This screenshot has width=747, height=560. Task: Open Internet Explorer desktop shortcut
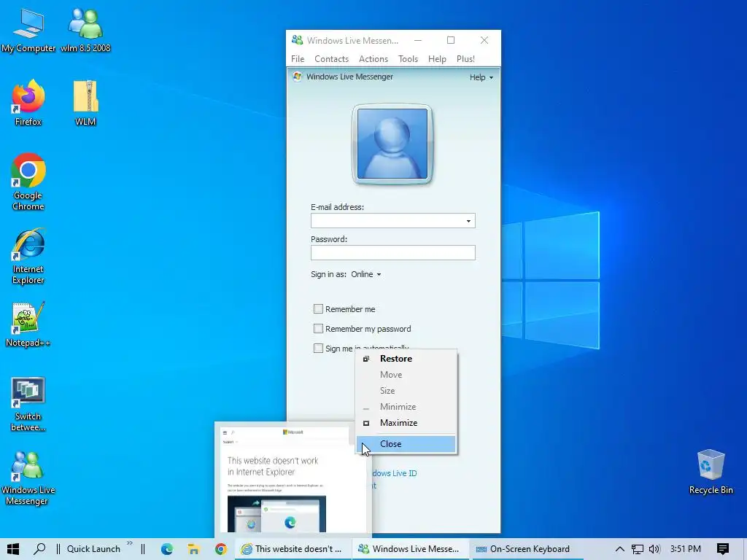[x=28, y=256]
